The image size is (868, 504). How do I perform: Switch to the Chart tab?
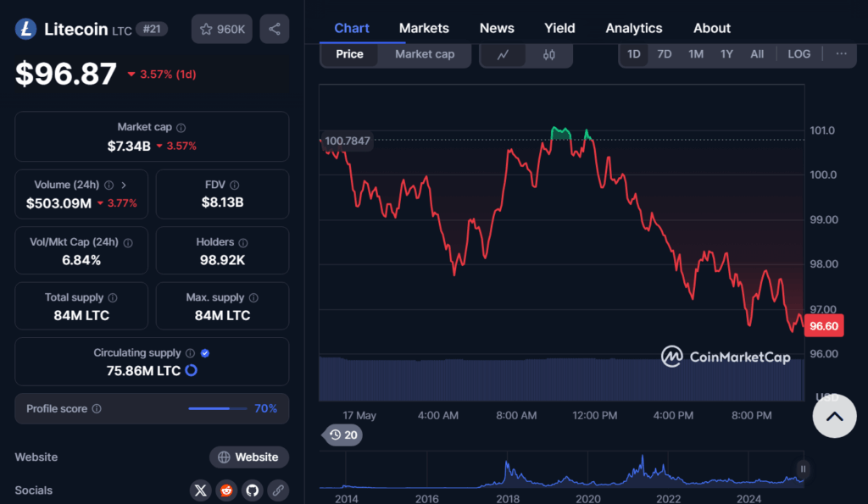[352, 28]
